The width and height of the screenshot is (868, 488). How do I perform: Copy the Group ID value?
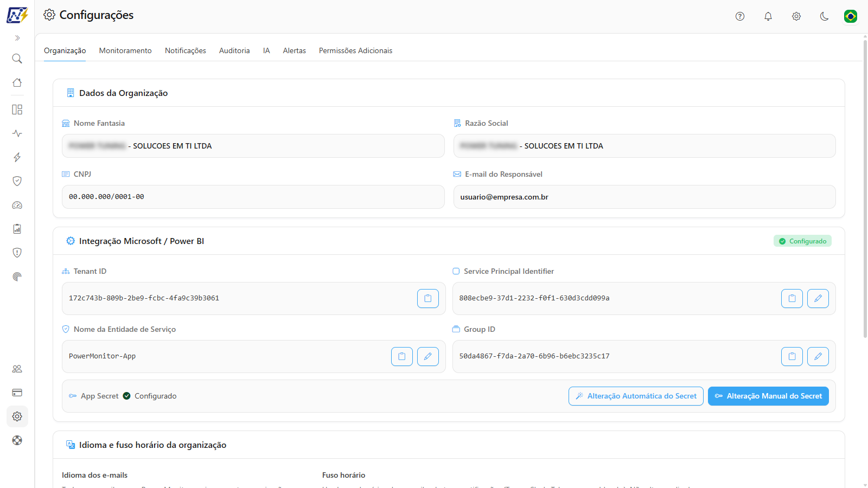tap(792, 356)
